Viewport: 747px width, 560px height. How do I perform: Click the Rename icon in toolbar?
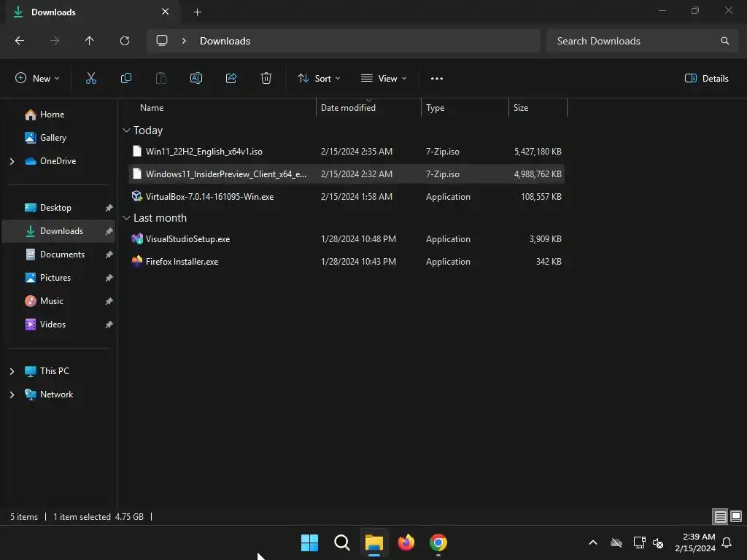(x=196, y=79)
